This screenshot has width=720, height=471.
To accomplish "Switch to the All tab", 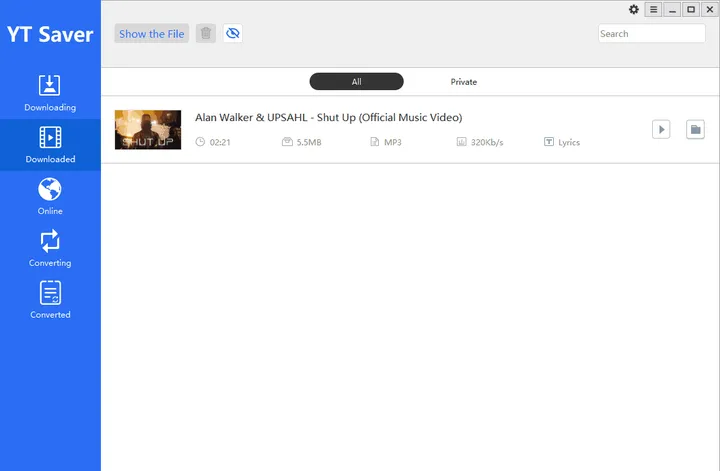I will tap(356, 82).
